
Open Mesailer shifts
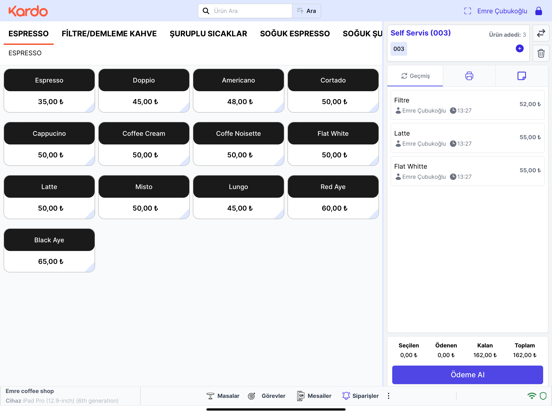click(314, 396)
